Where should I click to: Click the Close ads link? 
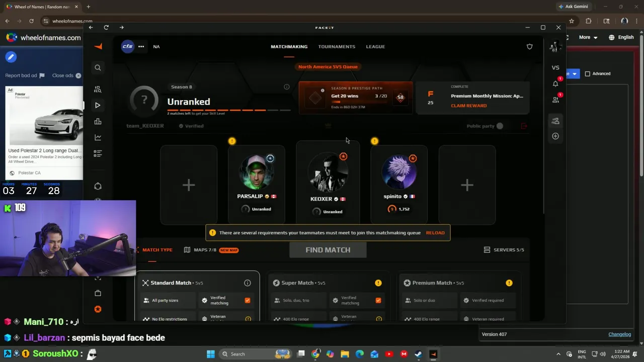pyautogui.click(x=66, y=75)
